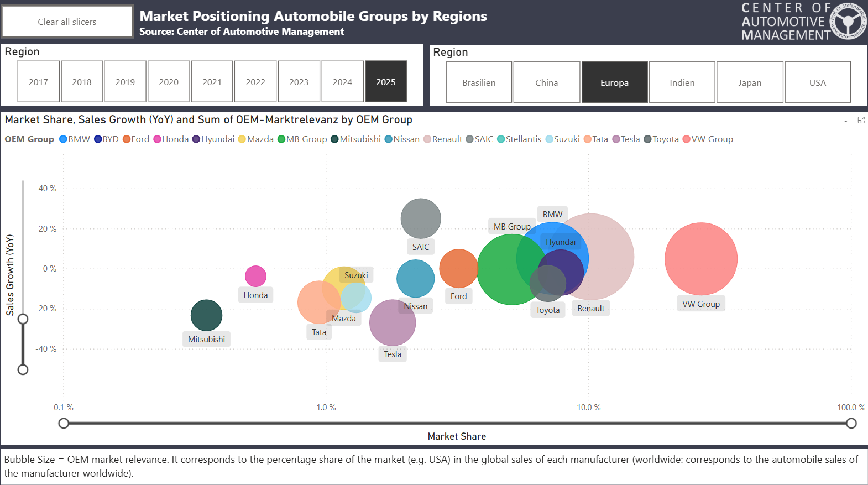Viewport: 868px width, 485px height.
Task: Toggle Ford legend entry
Action: (x=136, y=139)
